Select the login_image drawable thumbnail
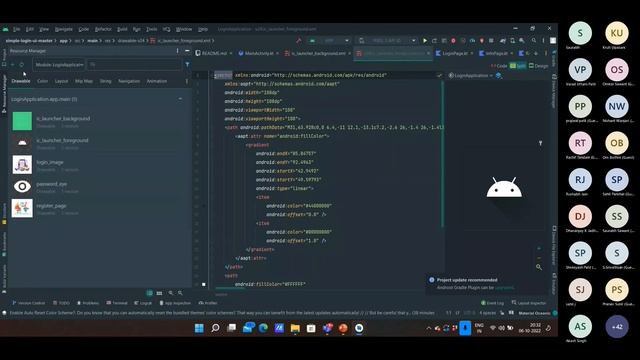640x360 pixels. click(x=22, y=164)
